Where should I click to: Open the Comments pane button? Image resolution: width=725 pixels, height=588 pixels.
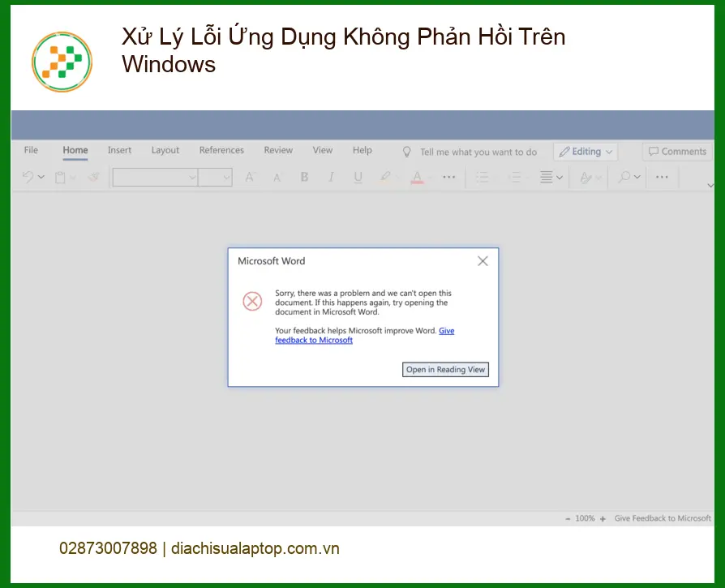click(x=677, y=152)
